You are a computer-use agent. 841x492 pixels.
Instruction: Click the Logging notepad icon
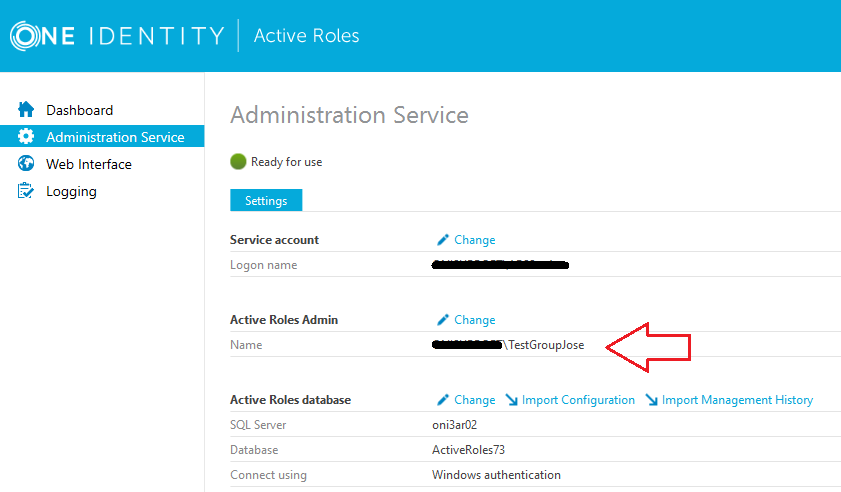[x=26, y=191]
